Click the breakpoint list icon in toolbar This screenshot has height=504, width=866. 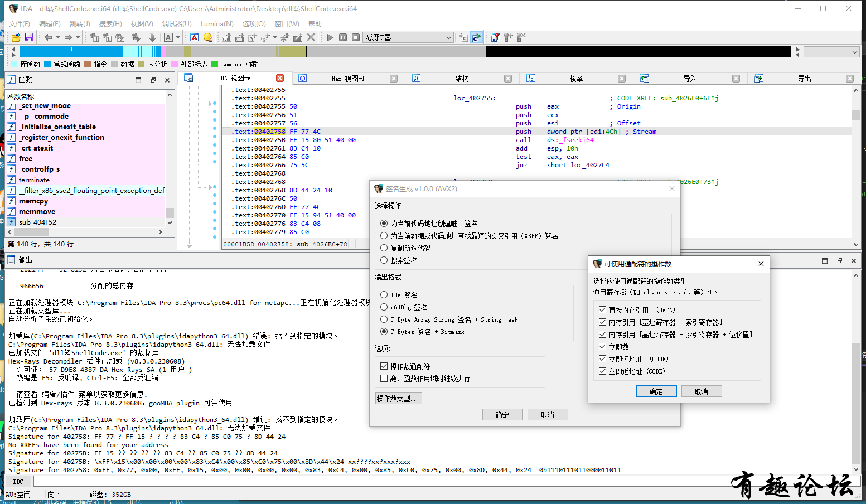[x=495, y=37]
